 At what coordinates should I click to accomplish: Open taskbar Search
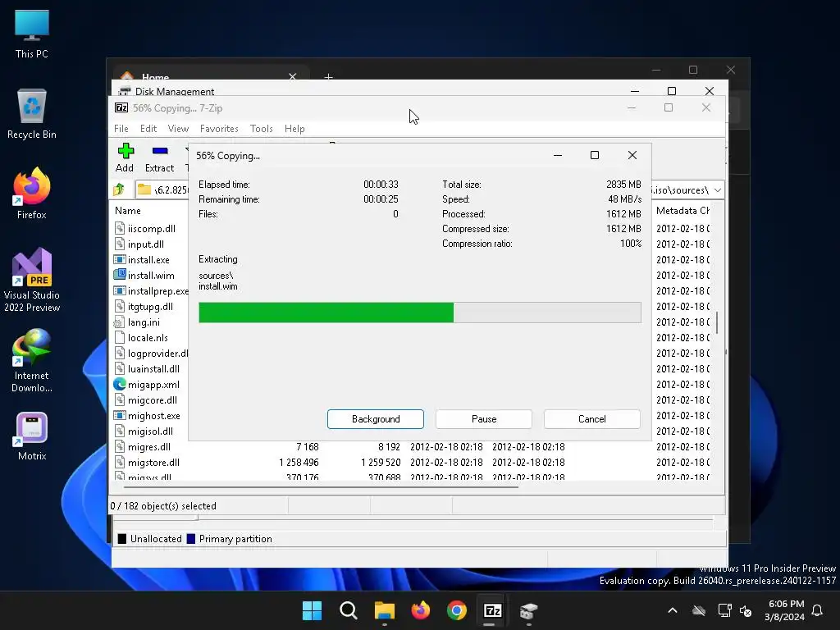(x=348, y=610)
